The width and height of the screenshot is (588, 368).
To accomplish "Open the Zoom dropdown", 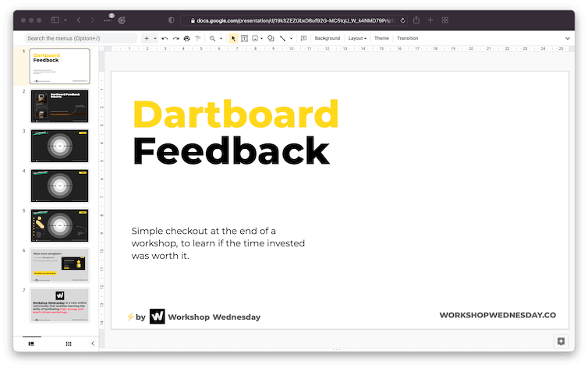I will 215,38.
